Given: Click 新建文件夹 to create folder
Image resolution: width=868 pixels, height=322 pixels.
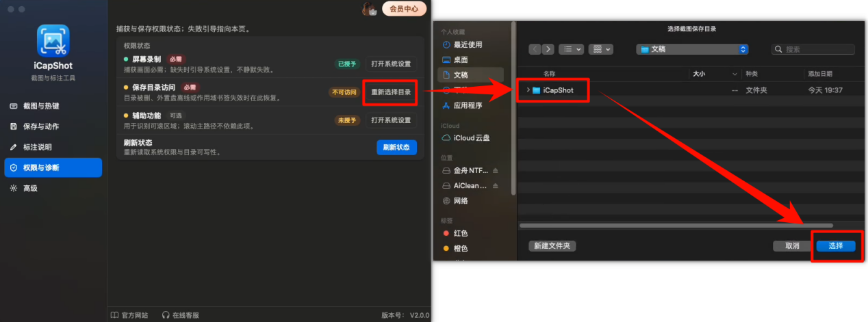Looking at the screenshot, I should pos(552,245).
